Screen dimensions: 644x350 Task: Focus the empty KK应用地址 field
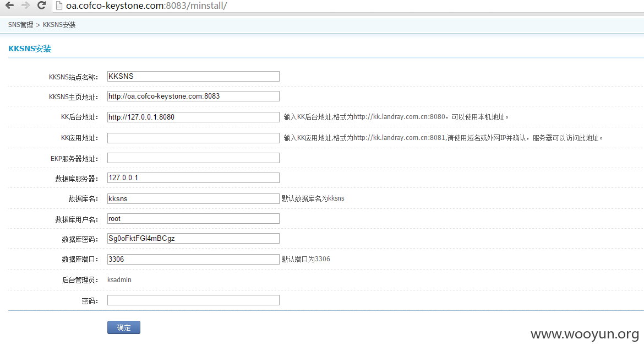click(193, 138)
